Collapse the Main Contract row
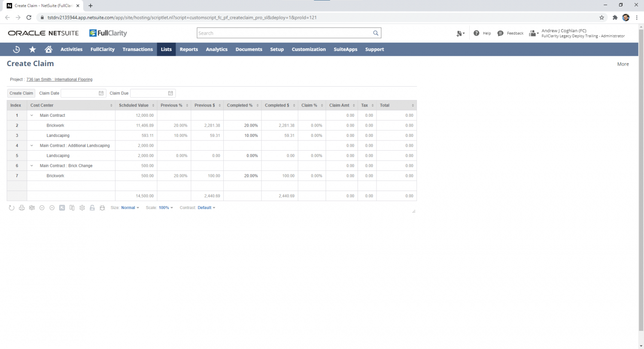 (x=31, y=115)
